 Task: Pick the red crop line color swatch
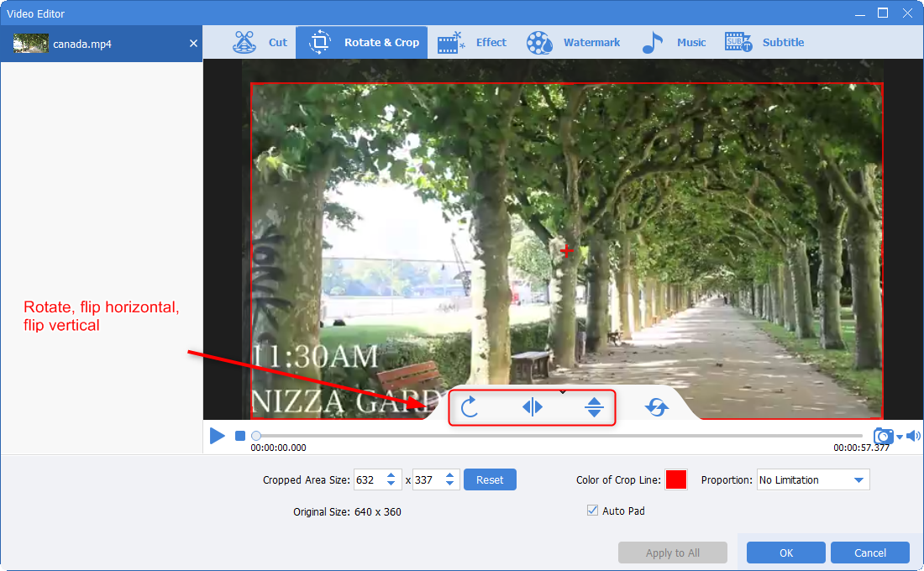coord(676,480)
